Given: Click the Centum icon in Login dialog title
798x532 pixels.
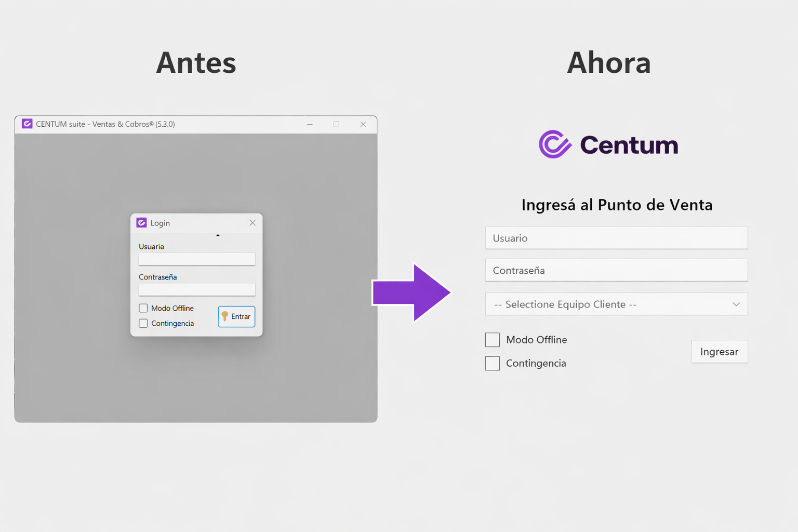Looking at the screenshot, I should (x=141, y=223).
